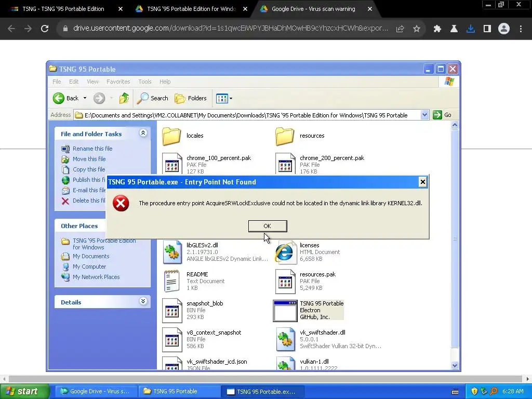Screen dimensions: 532x399
Task: Click Move this file
Action: (89, 159)
